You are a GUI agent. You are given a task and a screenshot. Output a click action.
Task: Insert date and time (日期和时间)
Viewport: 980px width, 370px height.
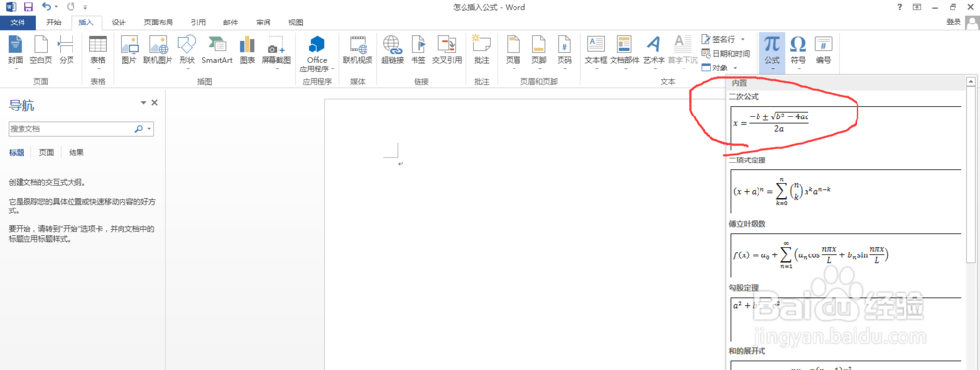click(x=725, y=54)
